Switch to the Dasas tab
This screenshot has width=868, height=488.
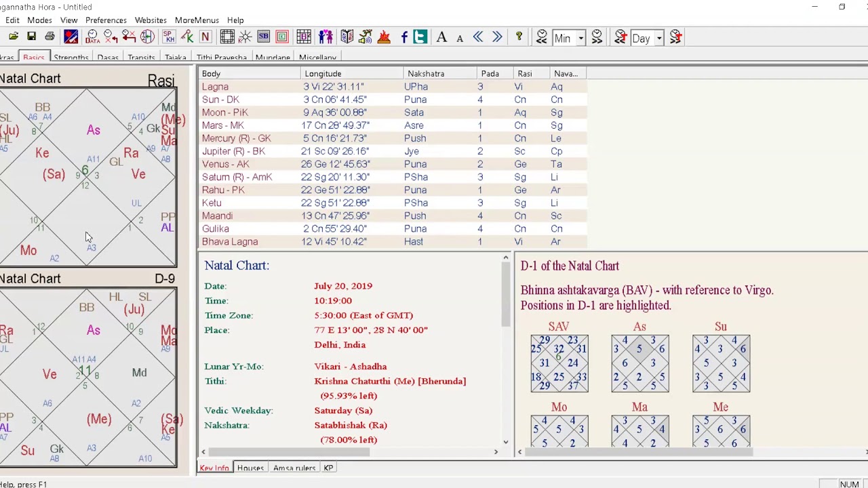pyautogui.click(x=108, y=58)
